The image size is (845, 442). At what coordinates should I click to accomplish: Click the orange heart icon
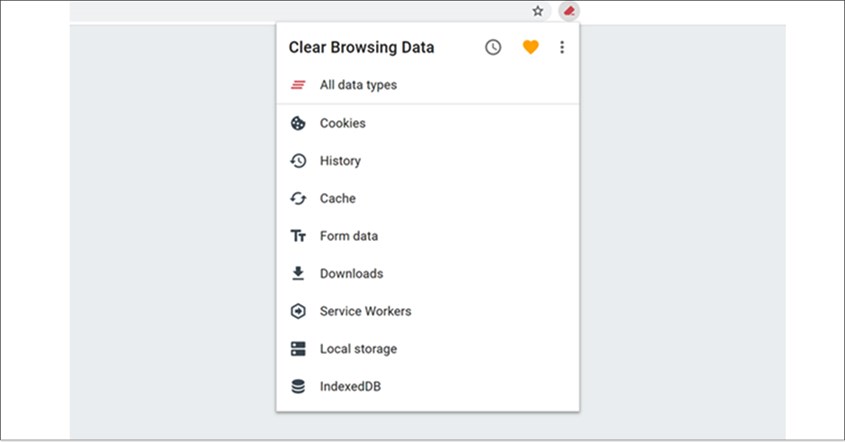point(530,47)
